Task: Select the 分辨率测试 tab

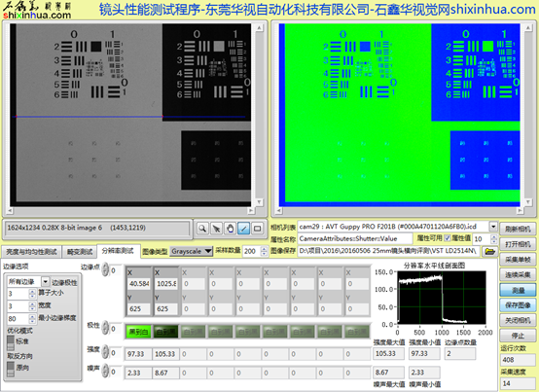Action: point(118,251)
